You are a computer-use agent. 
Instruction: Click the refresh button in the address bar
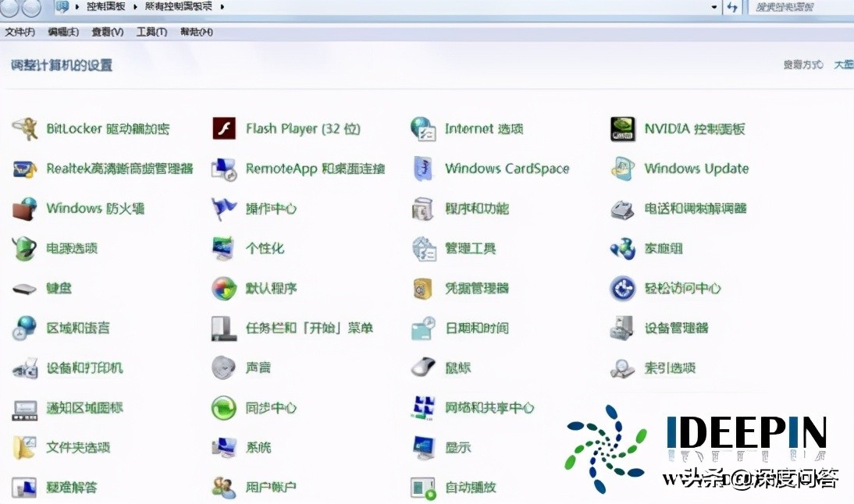[729, 8]
